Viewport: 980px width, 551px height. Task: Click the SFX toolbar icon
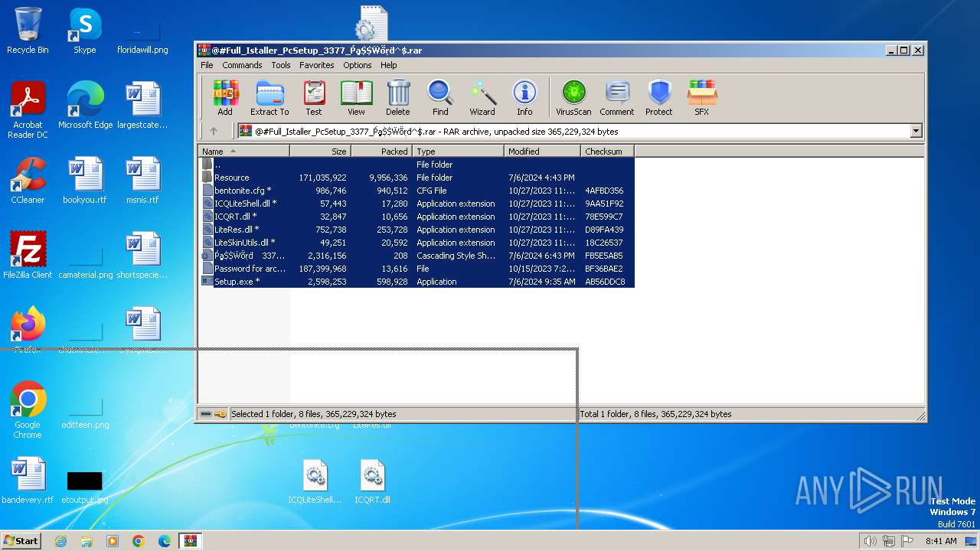click(701, 97)
